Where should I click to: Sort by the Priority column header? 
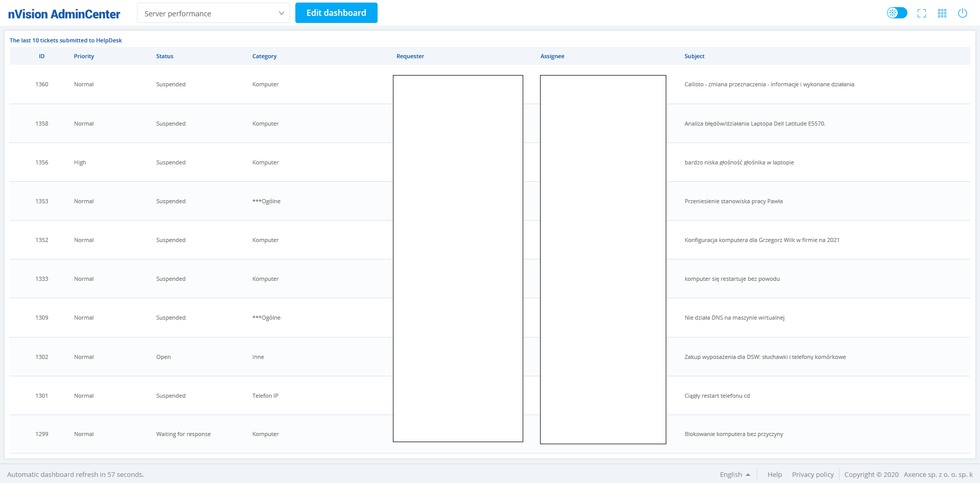click(84, 56)
